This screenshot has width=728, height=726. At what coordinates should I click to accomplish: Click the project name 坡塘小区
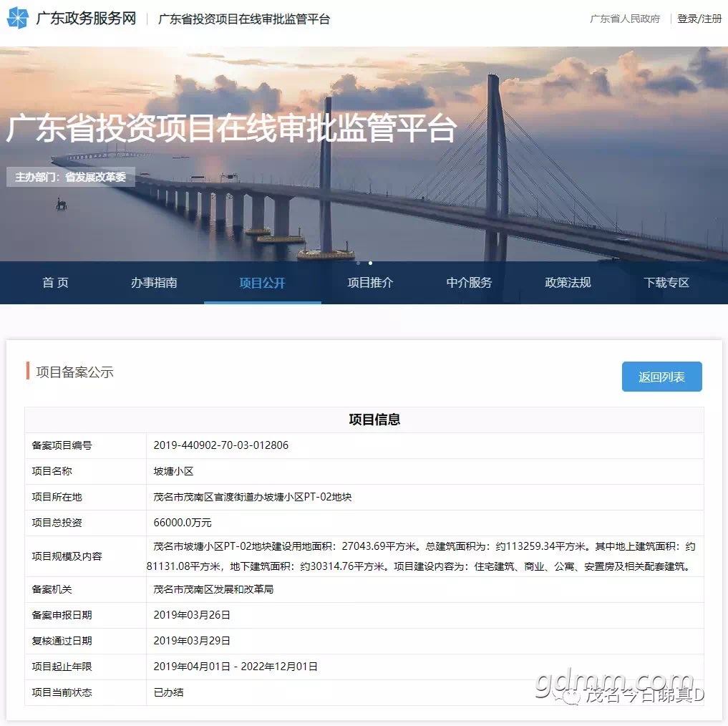click(x=173, y=471)
